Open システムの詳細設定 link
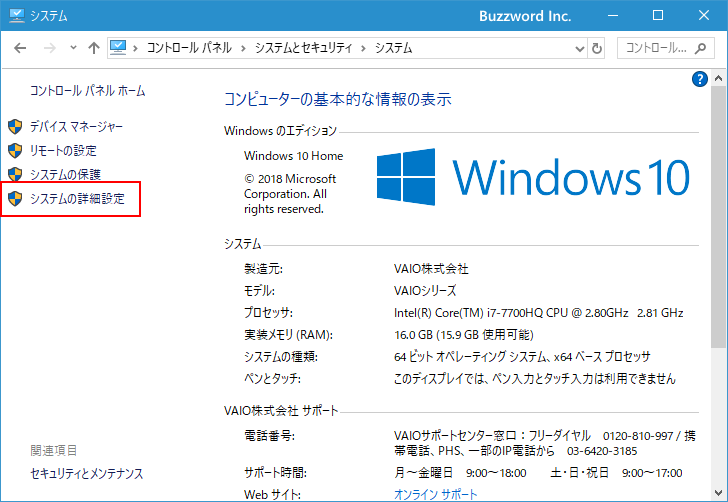 point(77,199)
